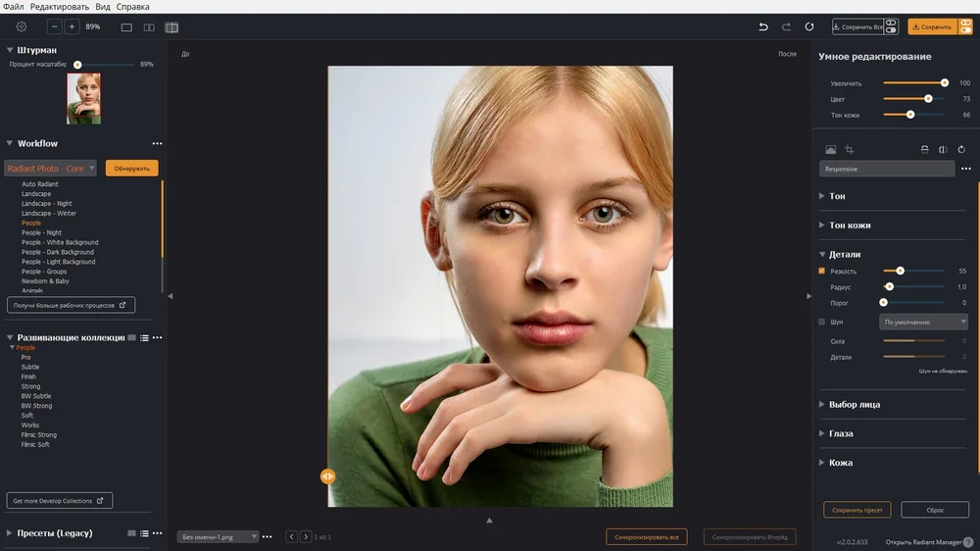
Task: Switch Развивающие коллекции to list view
Action: (x=144, y=337)
